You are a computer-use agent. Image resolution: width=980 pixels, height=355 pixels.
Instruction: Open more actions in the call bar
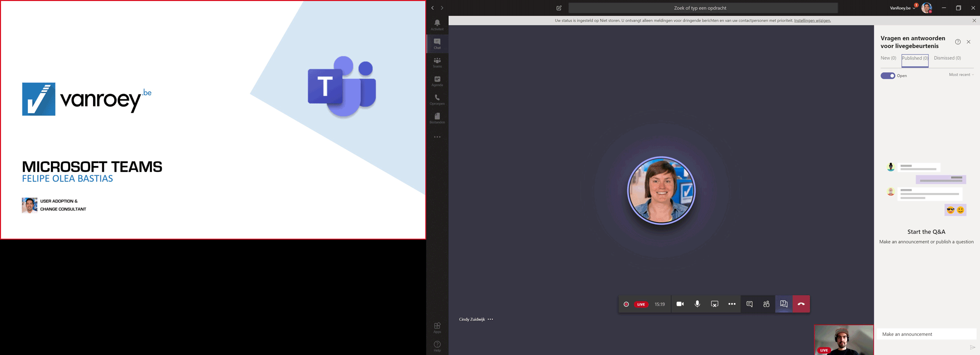732,304
